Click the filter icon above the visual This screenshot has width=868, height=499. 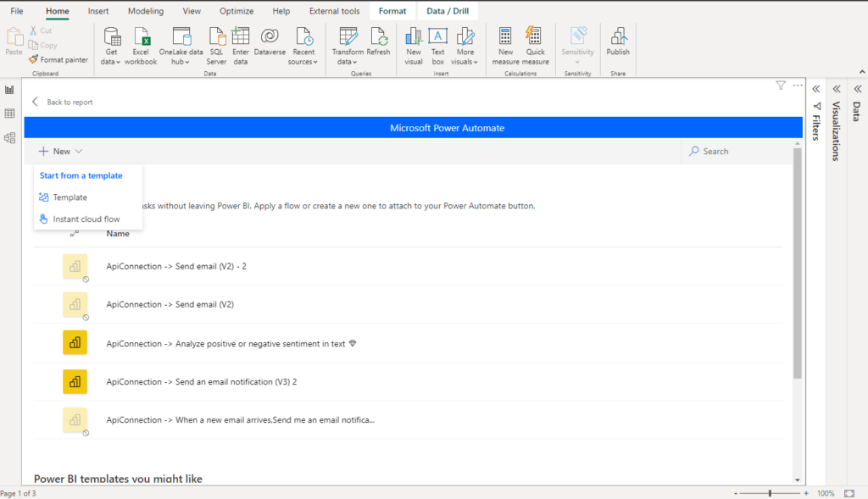click(x=781, y=86)
